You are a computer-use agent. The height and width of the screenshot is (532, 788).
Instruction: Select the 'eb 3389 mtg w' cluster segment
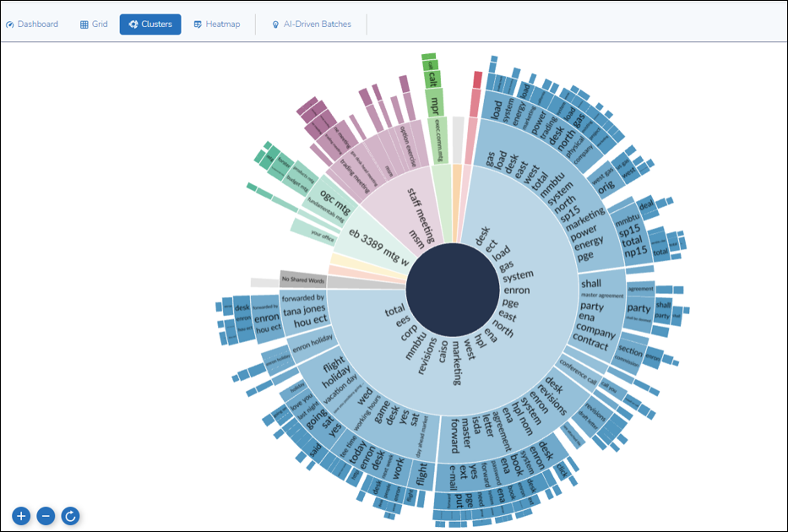click(378, 239)
